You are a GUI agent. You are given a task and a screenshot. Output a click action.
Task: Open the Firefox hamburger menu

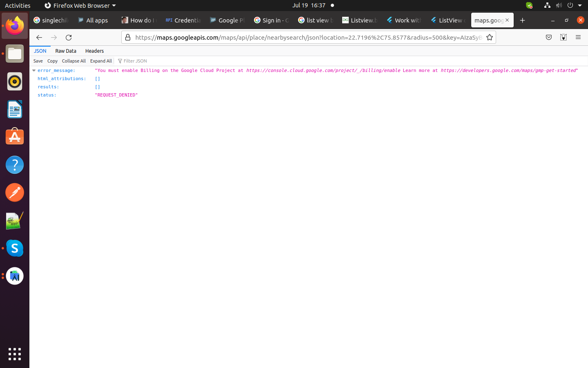[x=578, y=37]
